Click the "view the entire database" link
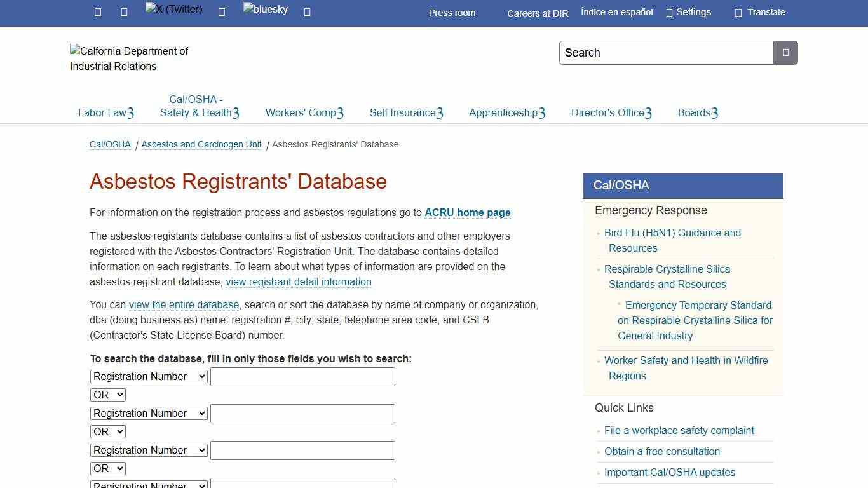 pyautogui.click(x=184, y=304)
